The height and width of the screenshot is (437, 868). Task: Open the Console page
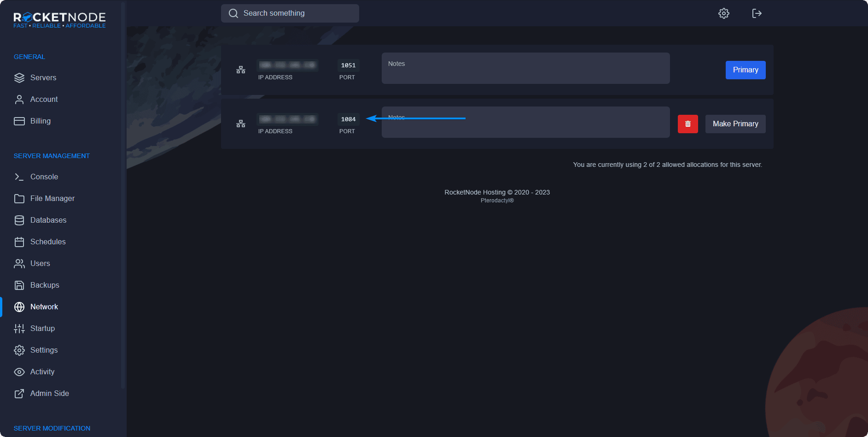44,177
